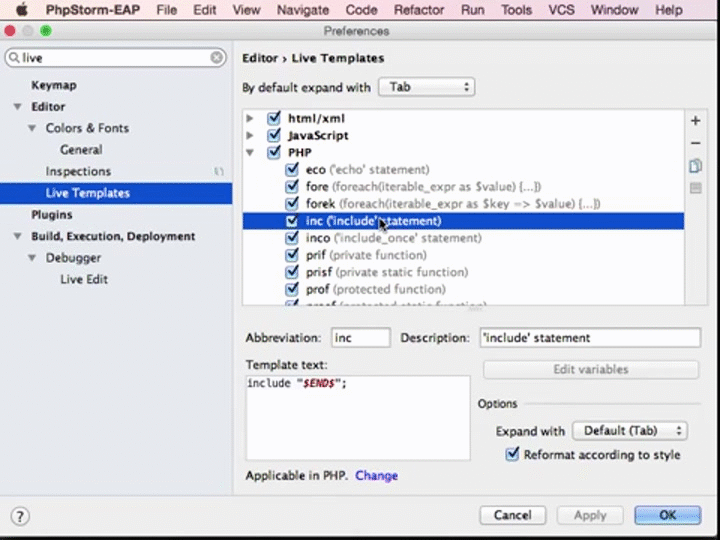Click the settings search field containing 'live'
720x540 pixels.
click(x=115, y=57)
